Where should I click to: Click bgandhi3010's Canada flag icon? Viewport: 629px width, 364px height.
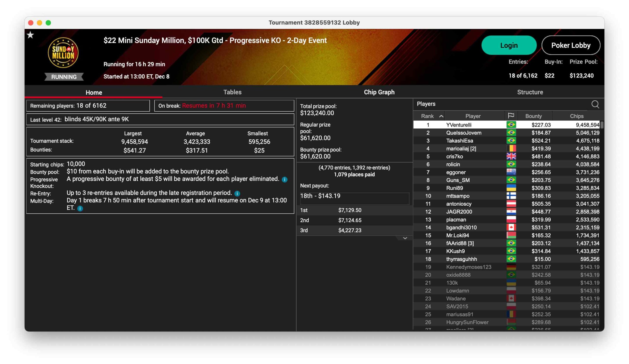pos(511,227)
